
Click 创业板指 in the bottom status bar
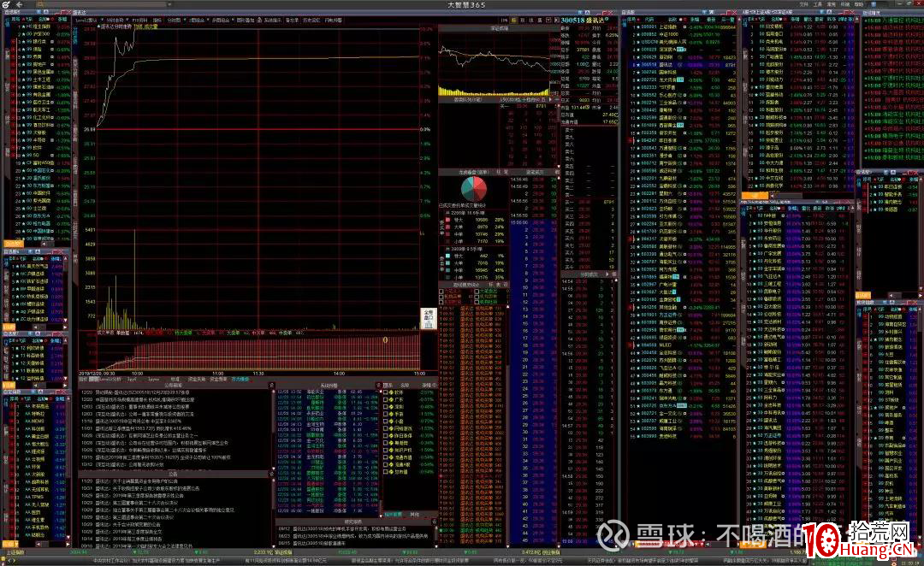[550, 552]
